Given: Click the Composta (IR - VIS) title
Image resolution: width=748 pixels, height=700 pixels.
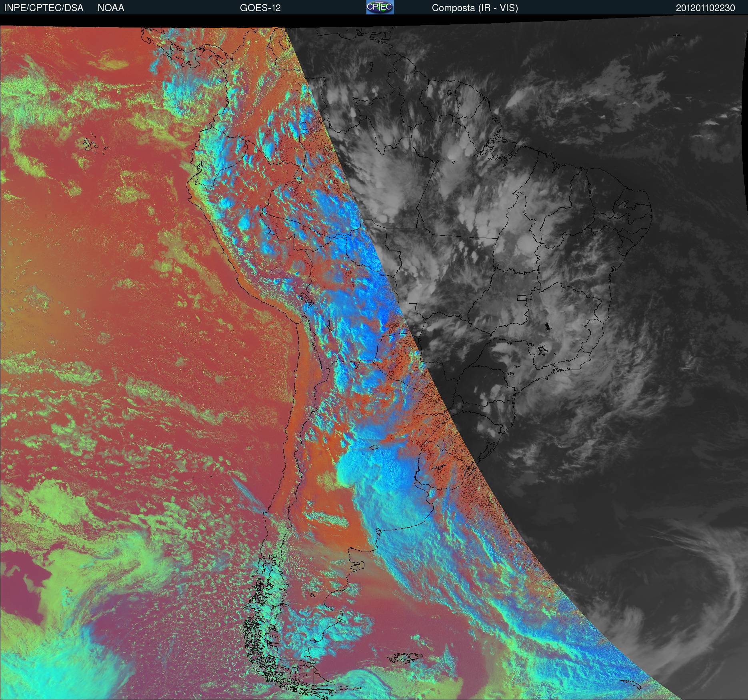Looking at the screenshot, I should tap(475, 8).
